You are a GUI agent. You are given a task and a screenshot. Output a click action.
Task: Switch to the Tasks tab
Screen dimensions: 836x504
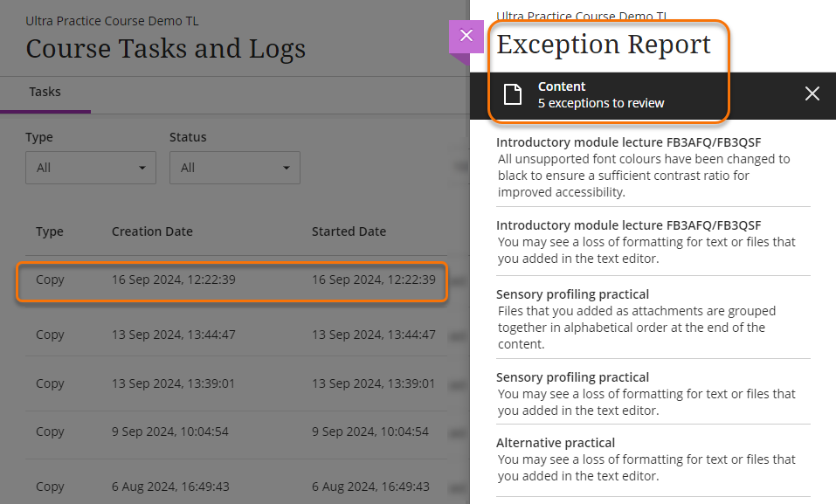point(45,92)
